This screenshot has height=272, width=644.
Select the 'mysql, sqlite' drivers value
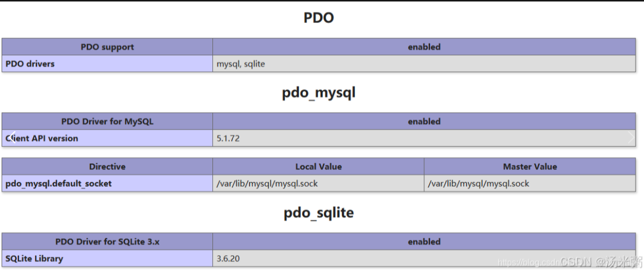coord(241,64)
